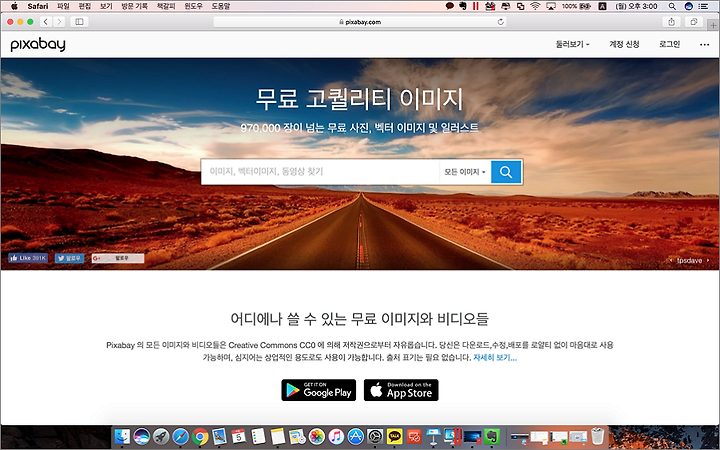
Task: Add a new tab with plus button
Action: coord(713,25)
